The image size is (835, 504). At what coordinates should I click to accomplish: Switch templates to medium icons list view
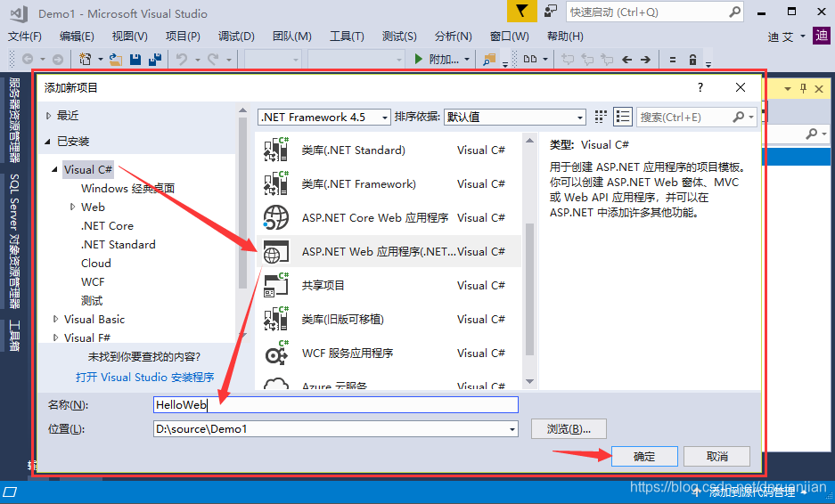(x=623, y=117)
